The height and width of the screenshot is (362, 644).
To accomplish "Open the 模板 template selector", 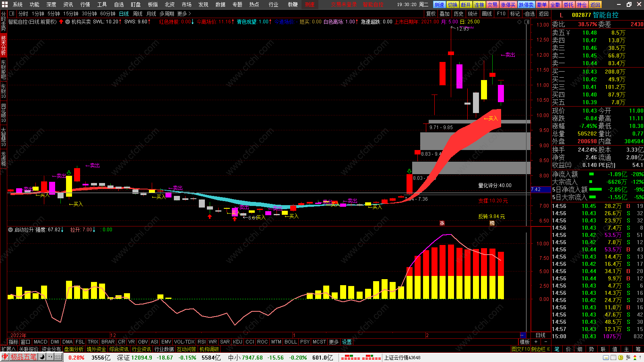I will pyautogui.click(x=525, y=342).
